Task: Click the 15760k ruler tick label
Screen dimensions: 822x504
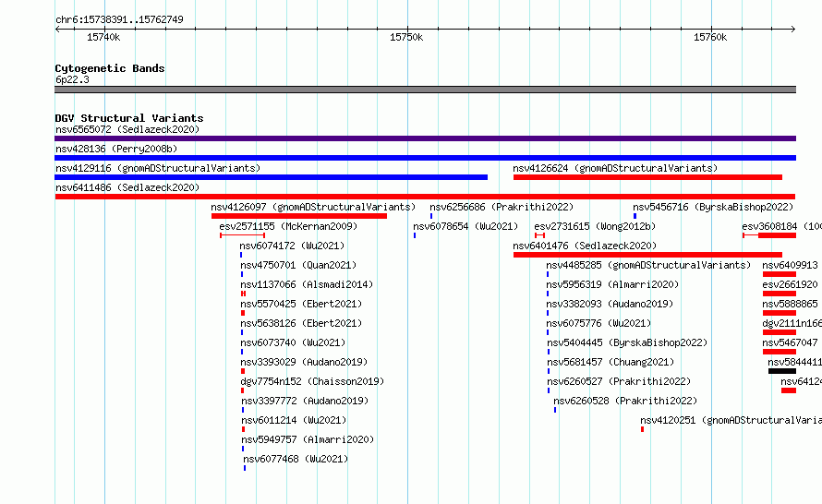Action: 710,37
